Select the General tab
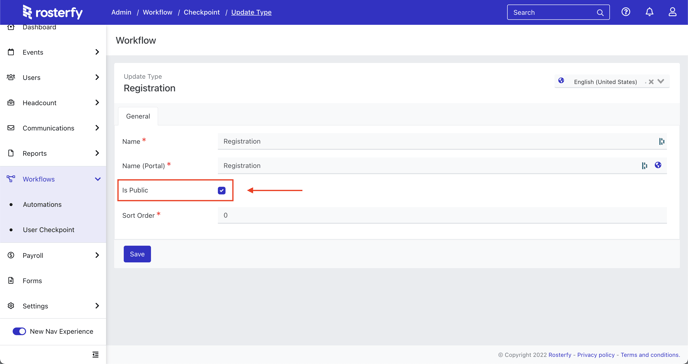The image size is (688, 364). click(x=138, y=116)
